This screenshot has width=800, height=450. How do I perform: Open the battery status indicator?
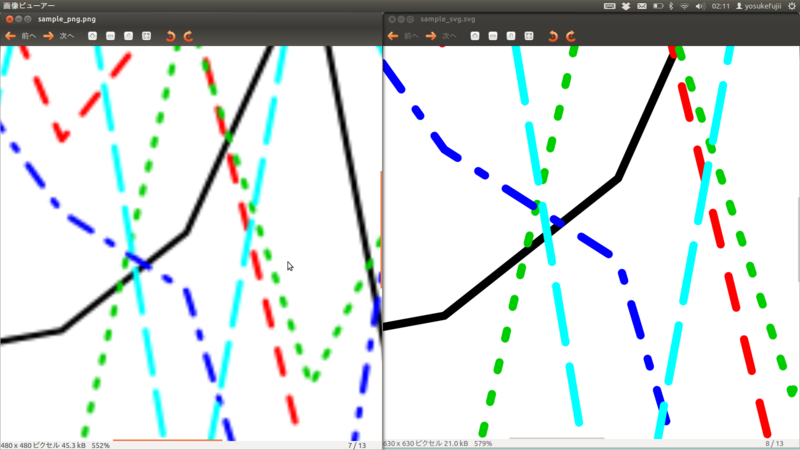(658, 6)
